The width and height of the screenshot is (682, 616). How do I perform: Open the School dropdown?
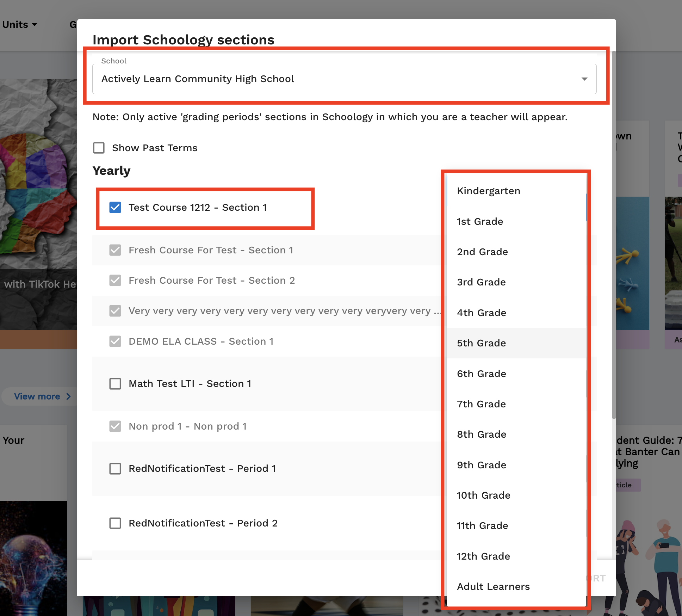tap(344, 79)
